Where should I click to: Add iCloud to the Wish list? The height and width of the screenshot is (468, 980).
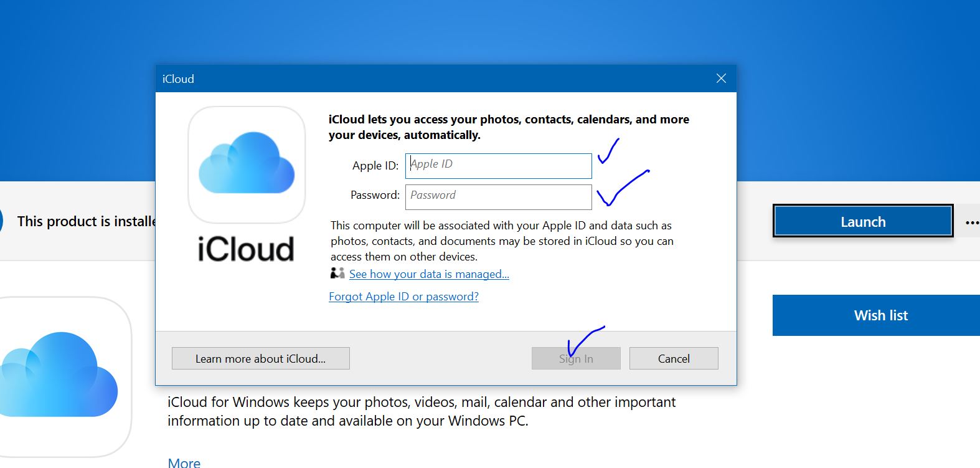(876, 315)
